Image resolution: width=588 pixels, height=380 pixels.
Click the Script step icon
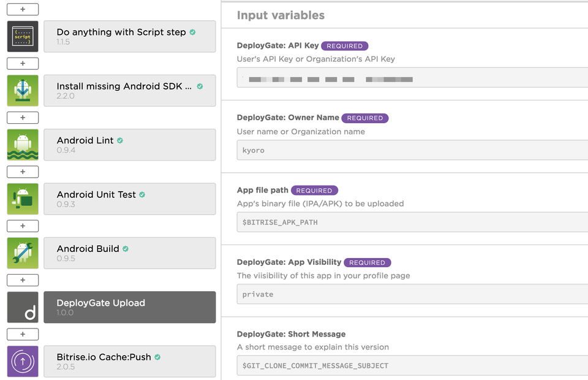coord(23,37)
